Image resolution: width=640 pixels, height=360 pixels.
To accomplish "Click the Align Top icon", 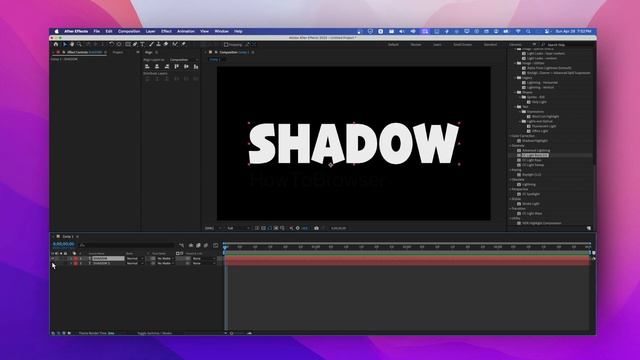I will pos(176,66).
